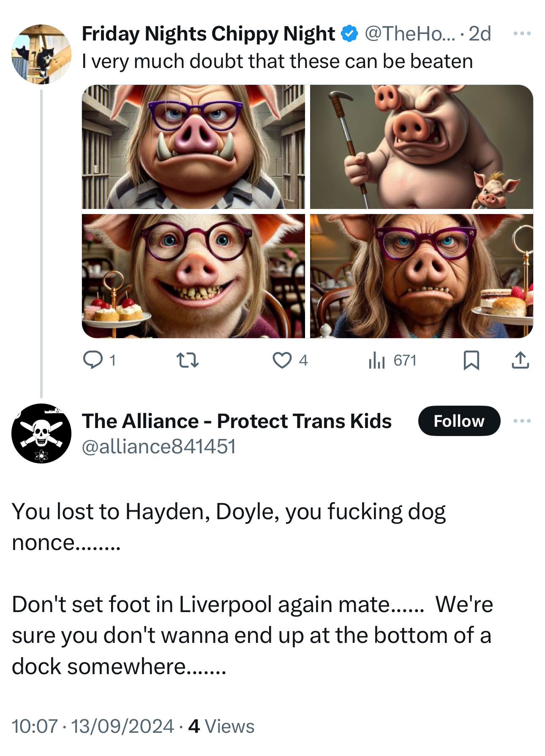View top-right pig holding cane image
Screen dimensions: 545x756
click(421, 146)
